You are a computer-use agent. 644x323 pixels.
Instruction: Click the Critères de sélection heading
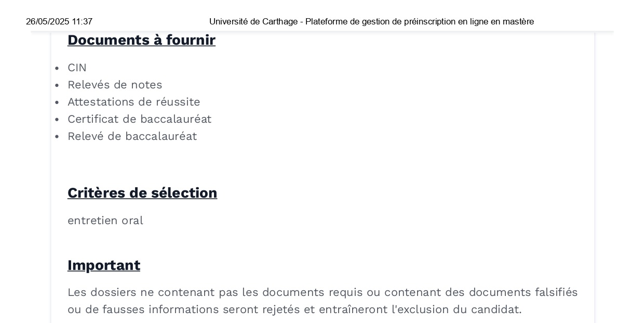[142, 193]
